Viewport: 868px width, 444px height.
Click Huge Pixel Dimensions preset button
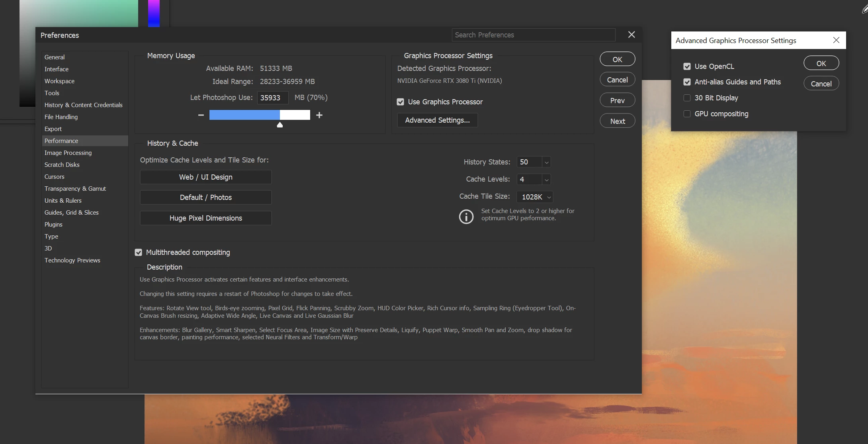click(x=205, y=218)
